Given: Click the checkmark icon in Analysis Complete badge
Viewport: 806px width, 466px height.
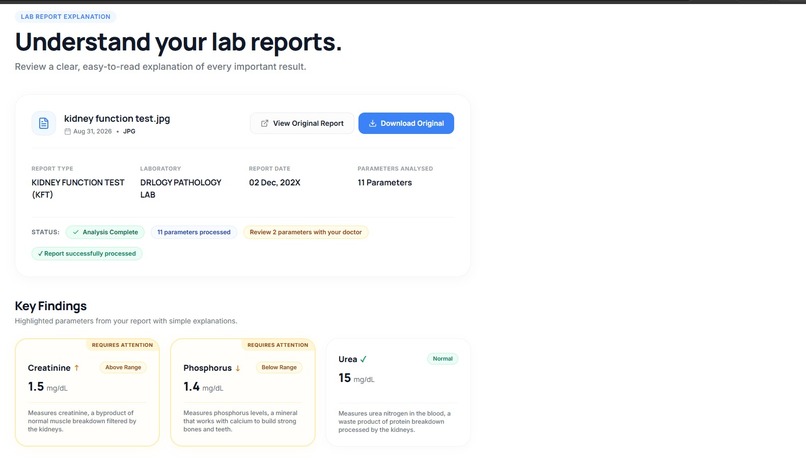Looking at the screenshot, I should (76, 232).
